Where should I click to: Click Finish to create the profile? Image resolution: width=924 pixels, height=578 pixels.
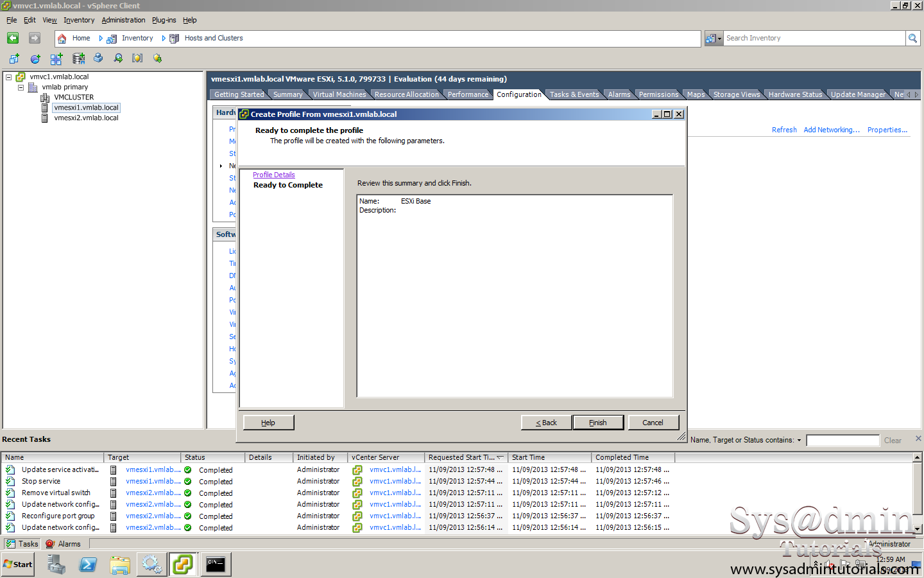point(598,423)
